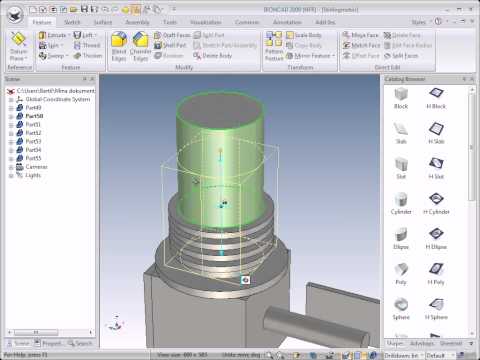This screenshot has height=360, width=480.
Task: Switch to the Sketch ribbon tab
Action: [72, 22]
